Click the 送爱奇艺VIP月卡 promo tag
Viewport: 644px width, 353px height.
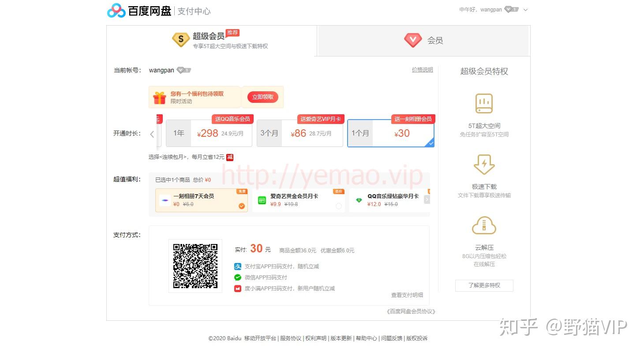coord(321,119)
